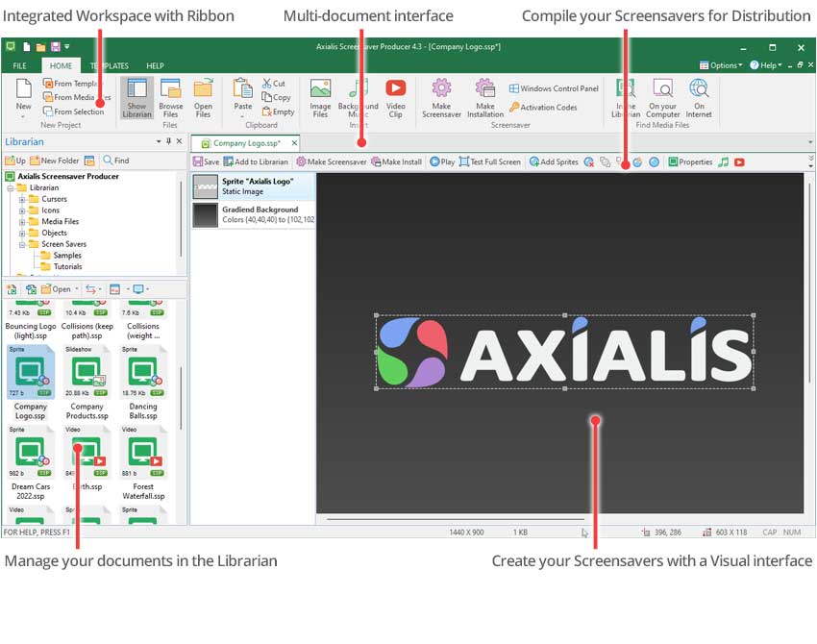Click the new document icon in title bar
The image size is (817, 644).
click(26, 47)
